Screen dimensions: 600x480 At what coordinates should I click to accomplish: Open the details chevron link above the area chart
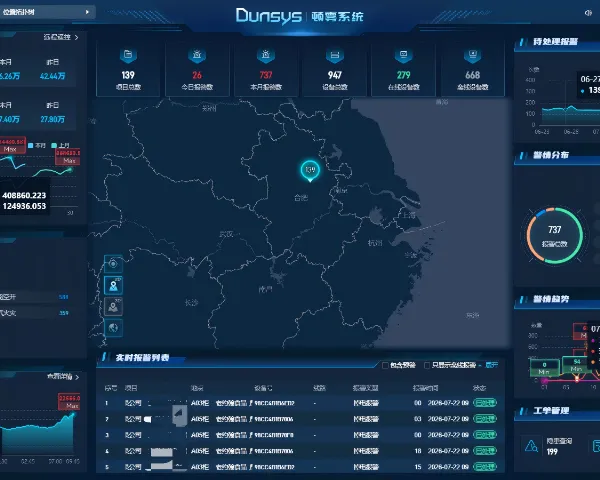[x=63, y=377]
